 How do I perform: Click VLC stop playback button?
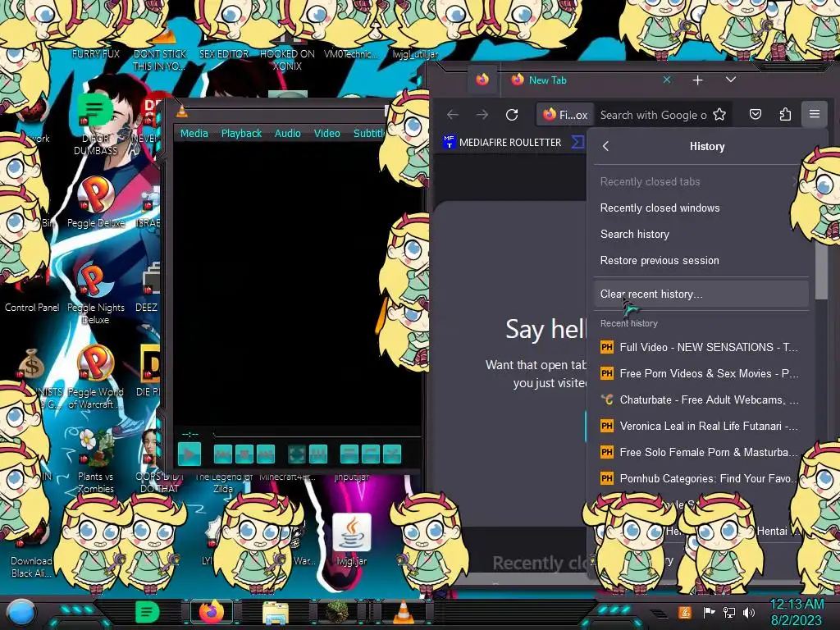point(244,454)
